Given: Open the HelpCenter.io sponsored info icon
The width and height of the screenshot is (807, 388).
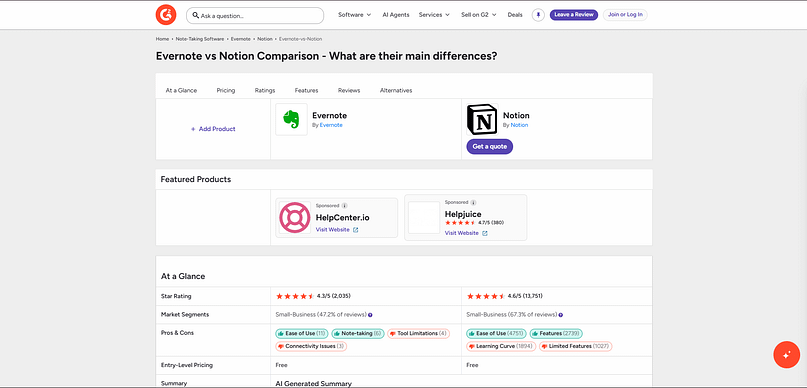Looking at the screenshot, I should tap(344, 205).
